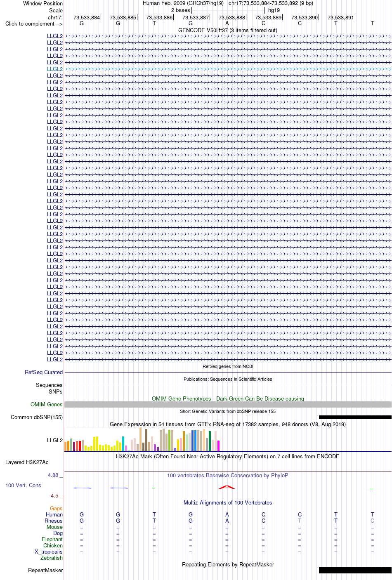The height and width of the screenshot is (580, 392).
Task: Click base A in the ruler sequence
Action: (x=227, y=24)
